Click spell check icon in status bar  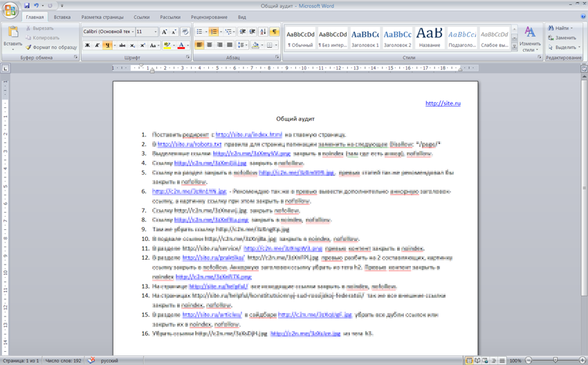click(x=91, y=360)
